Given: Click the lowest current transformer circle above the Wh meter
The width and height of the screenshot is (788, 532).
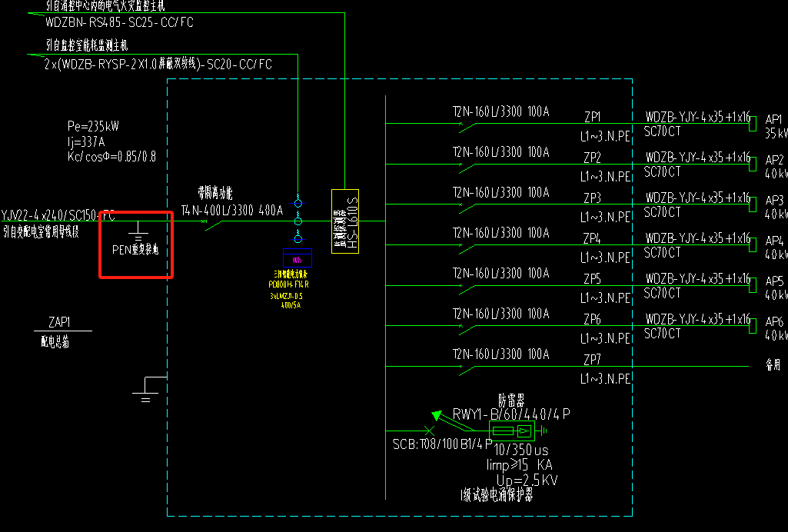Looking at the screenshot, I should point(298,238).
